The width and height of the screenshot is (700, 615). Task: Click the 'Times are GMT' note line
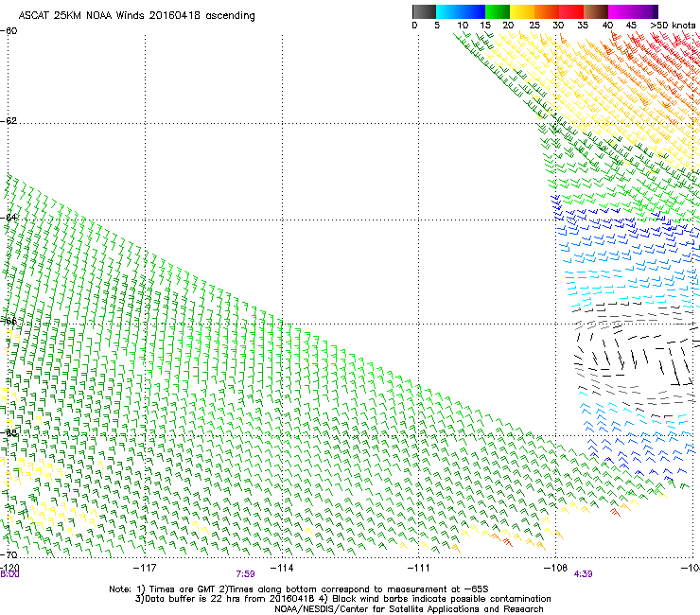click(x=299, y=589)
